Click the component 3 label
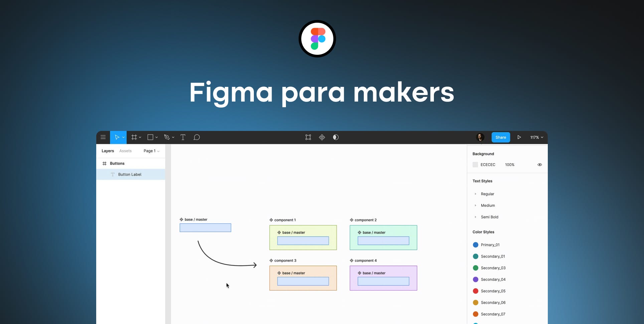The image size is (644, 324). [x=285, y=261]
